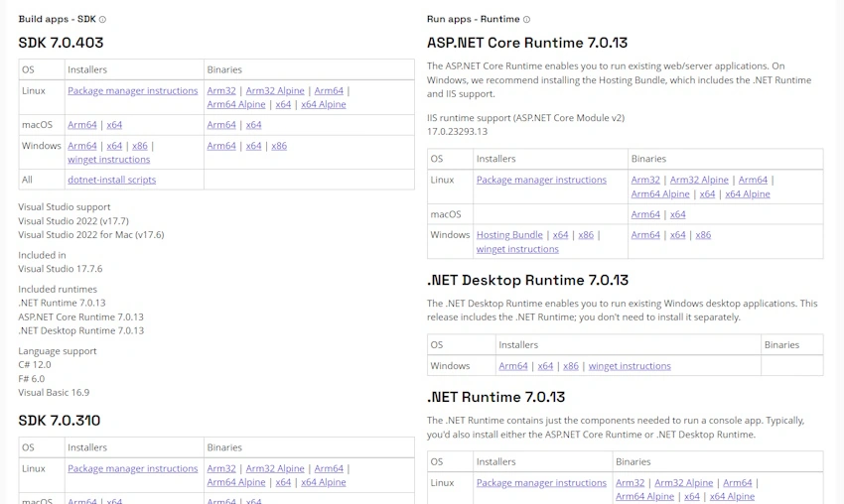
Task: Download ASP.NET Core Windows Hosting Bundle
Action: [x=509, y=235]
